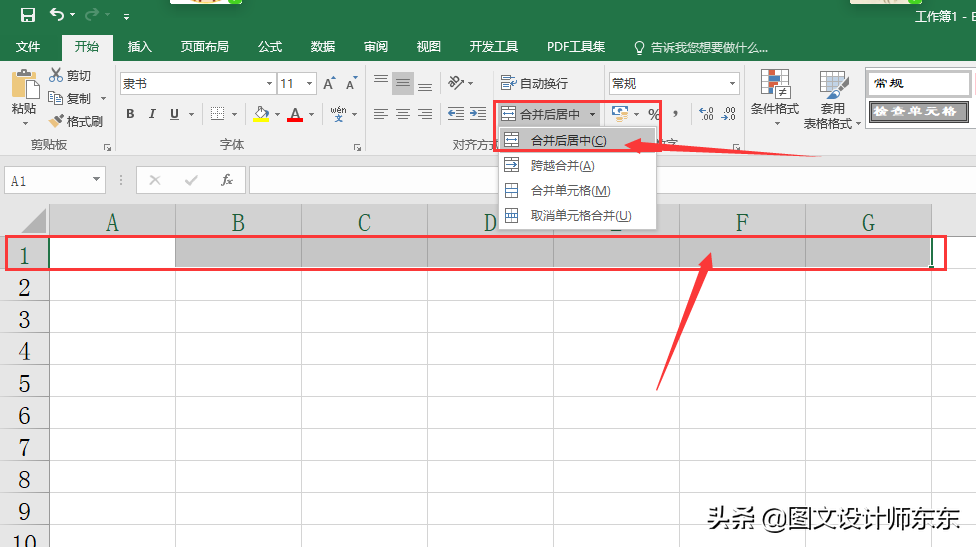Apply red font color A
The height and width of the screenshot is (547, 976).
coord(295,114)
